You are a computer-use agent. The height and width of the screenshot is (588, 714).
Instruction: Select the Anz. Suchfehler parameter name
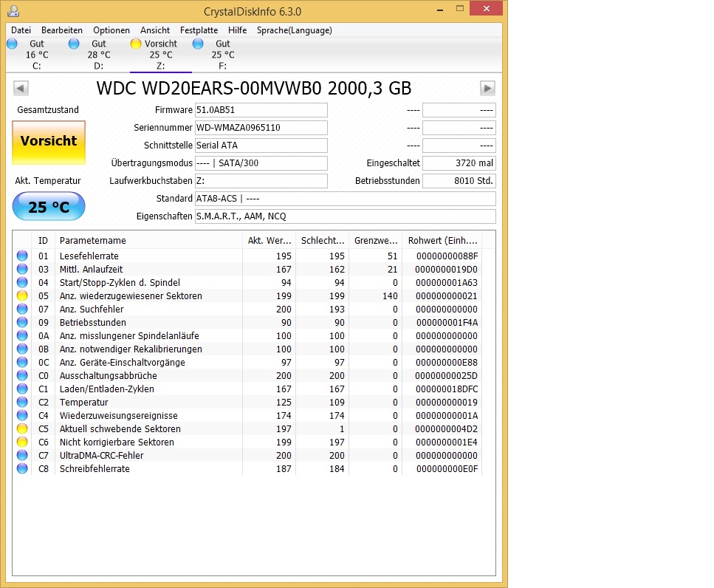coord(92,310)
